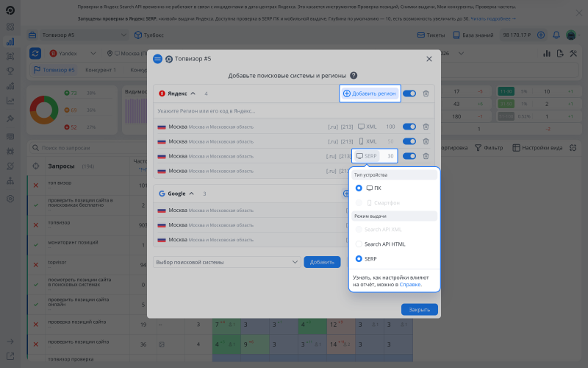Click the crosshair icon next to Запросы
The image size is (588, 368).
(35, 166)
